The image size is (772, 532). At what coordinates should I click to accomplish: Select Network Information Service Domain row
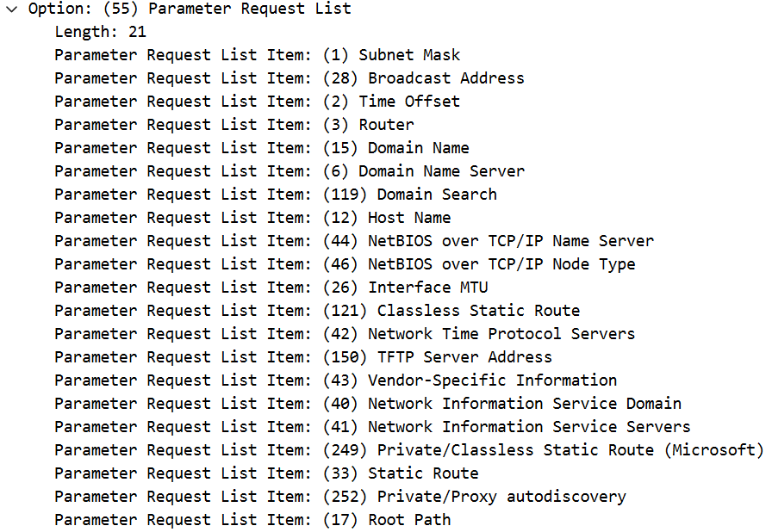coord(367,404)
